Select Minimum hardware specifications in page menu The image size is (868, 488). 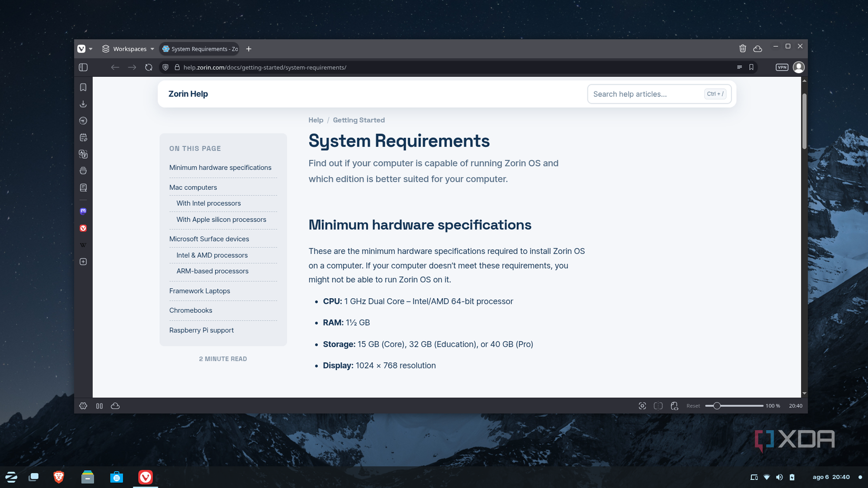[220, 167]
